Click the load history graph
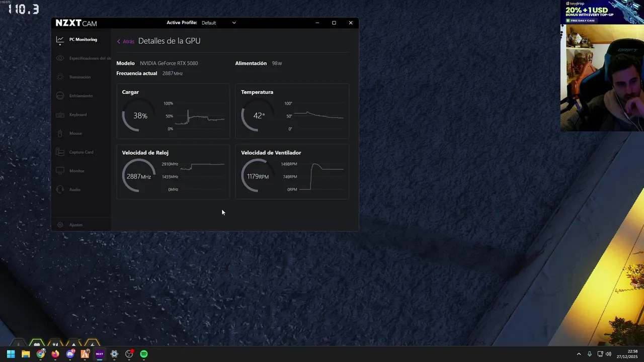Viewport: 644px width, 362px height. tap(200, 116)
